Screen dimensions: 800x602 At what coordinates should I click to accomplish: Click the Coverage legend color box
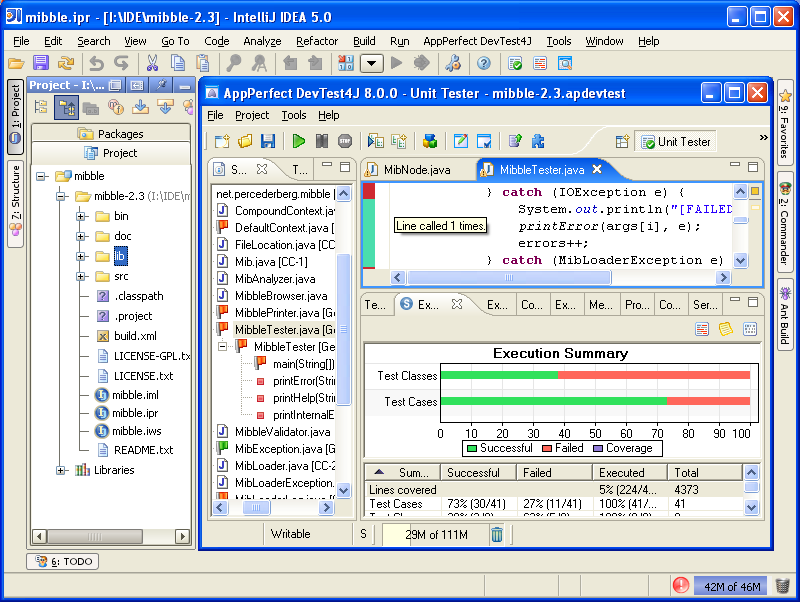[598, 448]
